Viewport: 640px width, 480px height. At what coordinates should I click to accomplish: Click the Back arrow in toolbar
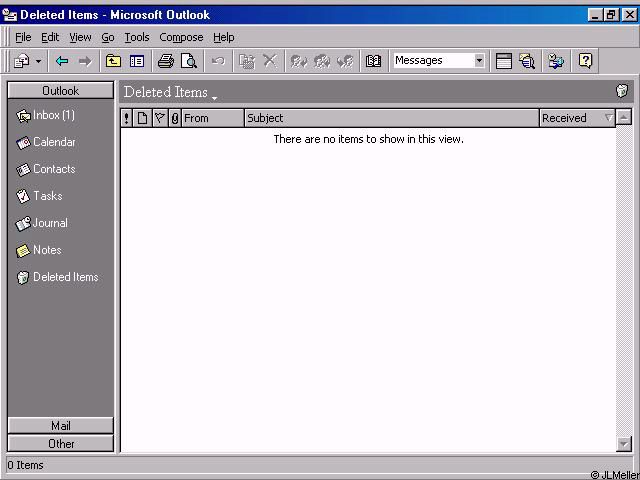62,61
